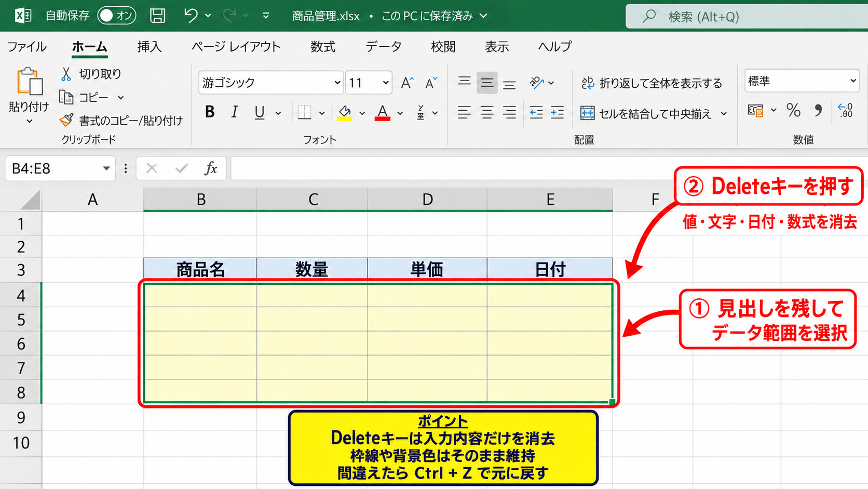This screenshot has height=489, width=868.
Task: Click the increase decimal places icon
Action: (846, 110)
